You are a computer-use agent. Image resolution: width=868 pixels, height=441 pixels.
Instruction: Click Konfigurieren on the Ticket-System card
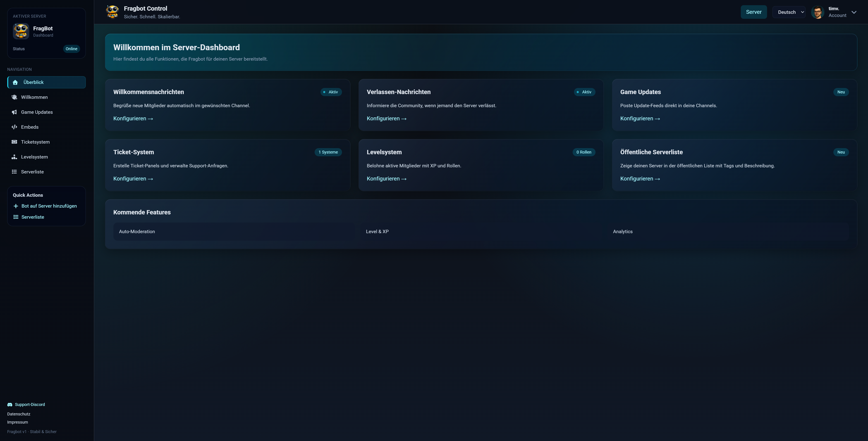coord(133,178)
